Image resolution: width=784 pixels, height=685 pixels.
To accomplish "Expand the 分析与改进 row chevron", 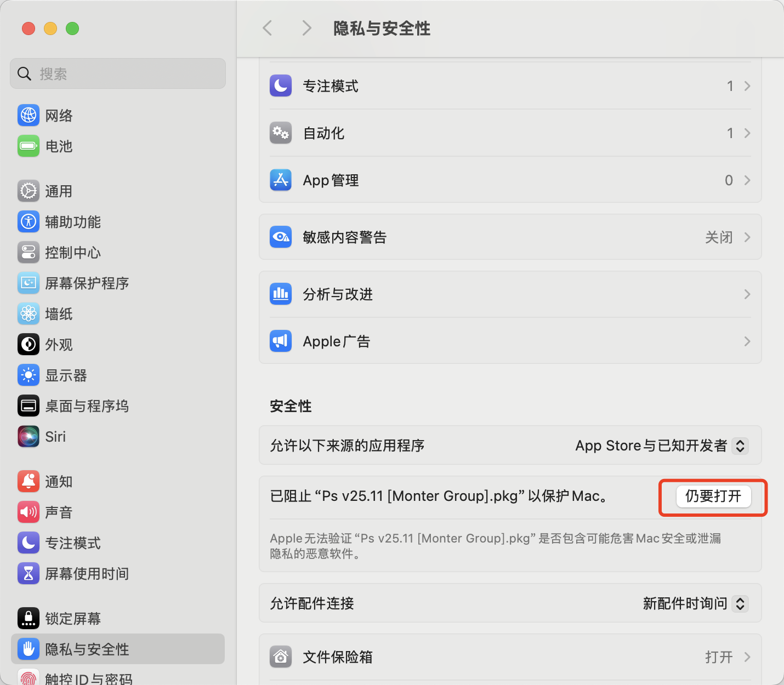I will (747, 294).
